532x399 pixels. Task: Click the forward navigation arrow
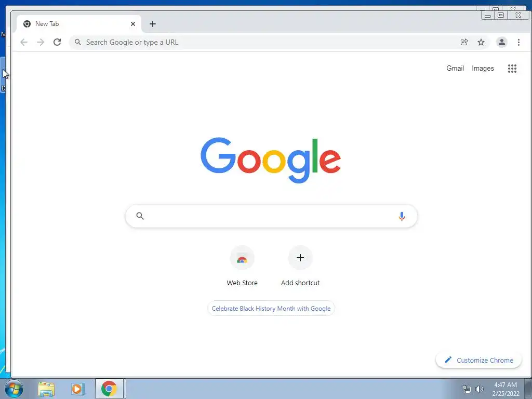pyautogui.click(x=41, y=42)
